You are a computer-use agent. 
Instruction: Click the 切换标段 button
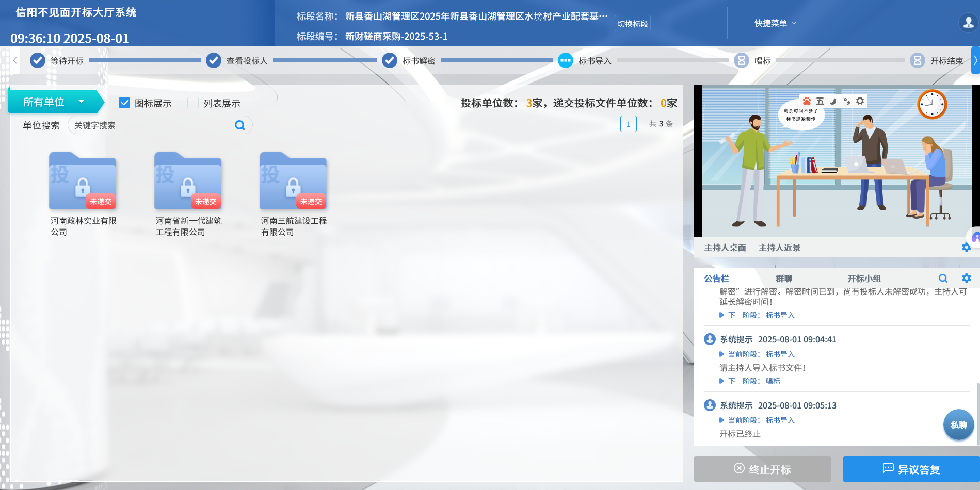pyautogui.click(x=632, y=24)
